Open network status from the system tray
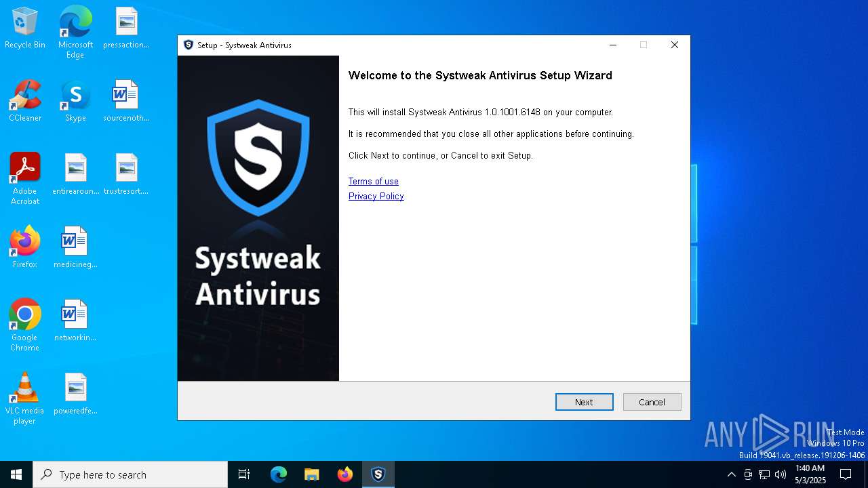This screenshot has width=868, height=488. 764,474
